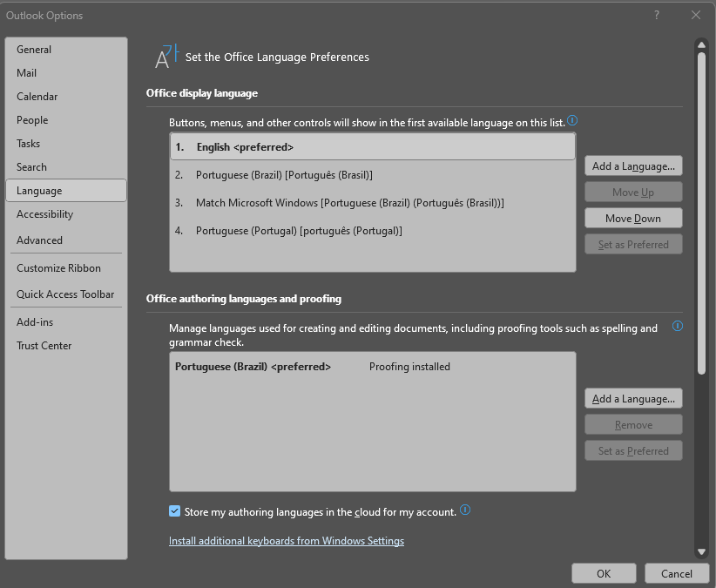716x588 pixels.
Task: Open the General options category
Action: 34,50
